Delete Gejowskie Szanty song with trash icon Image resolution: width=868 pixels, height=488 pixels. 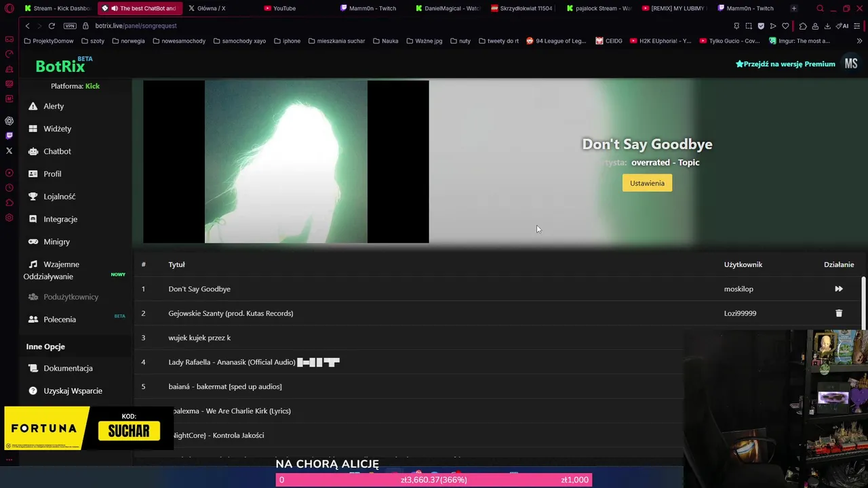(839, 313)
